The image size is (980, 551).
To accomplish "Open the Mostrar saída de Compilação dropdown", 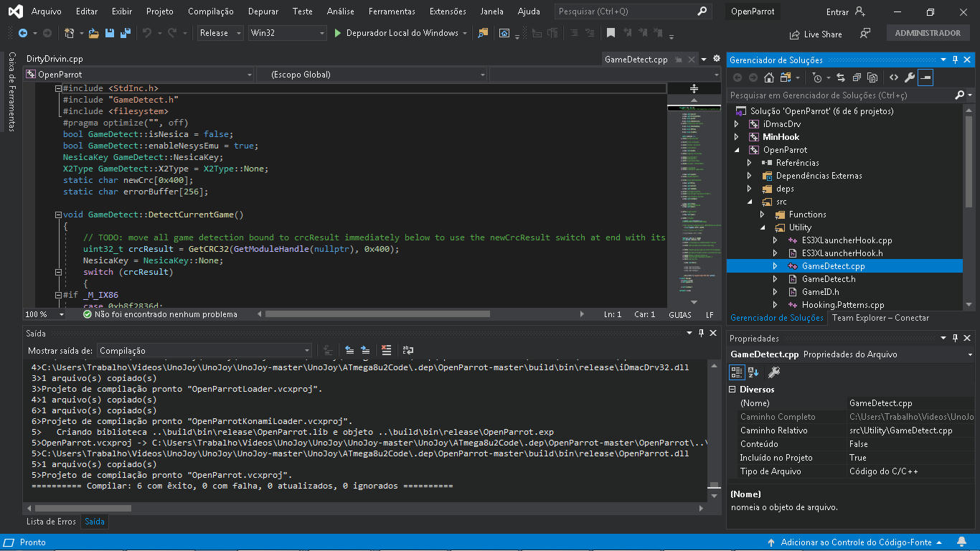I will point(204,350).
